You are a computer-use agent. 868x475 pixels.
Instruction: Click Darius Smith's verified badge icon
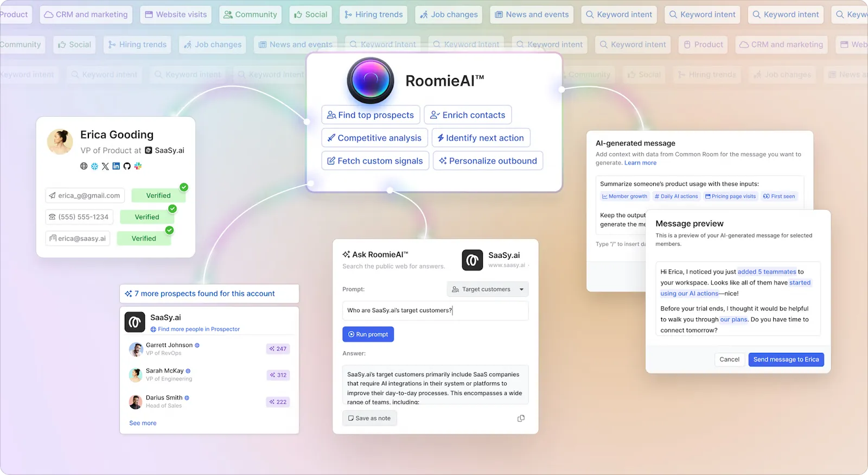(x=187, y=398)
